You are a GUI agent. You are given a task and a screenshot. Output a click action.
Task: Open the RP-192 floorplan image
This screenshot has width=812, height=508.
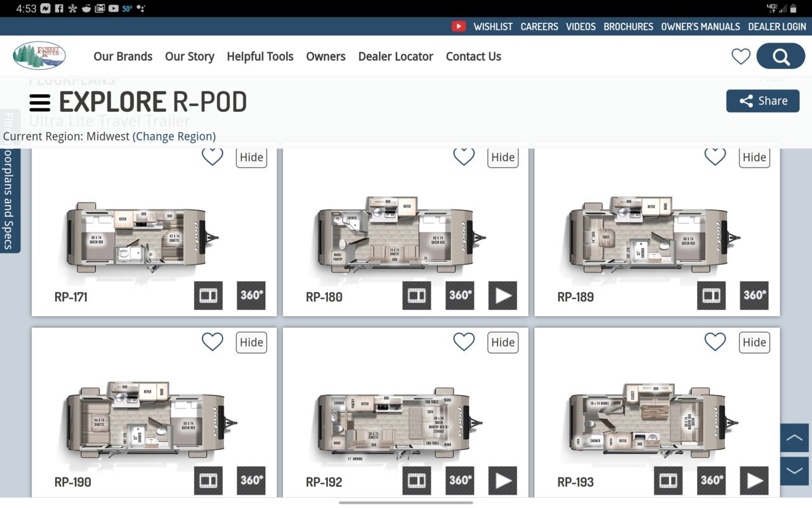click(401, 424)
